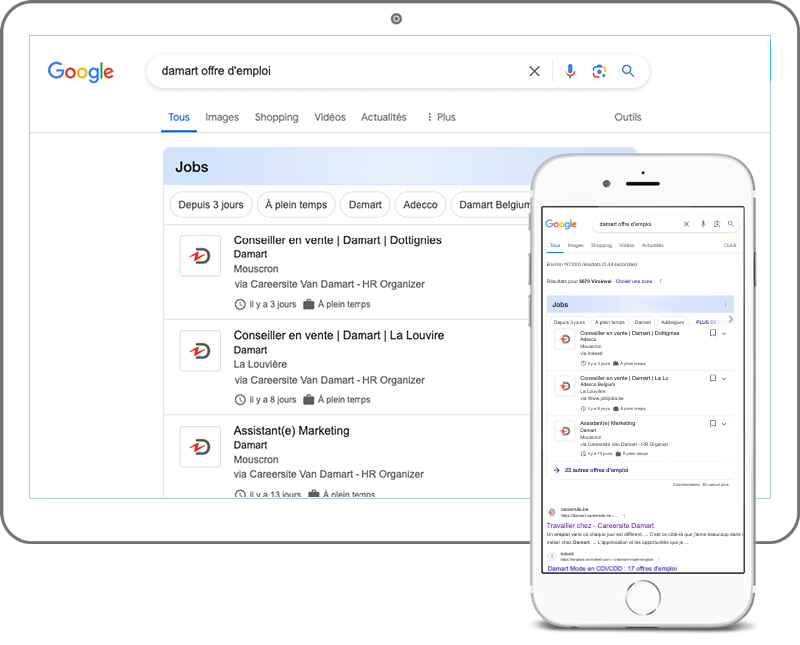Switch to the Images tab on the tablet
Screen dimensions: 800x645
(x=222, y=117)
